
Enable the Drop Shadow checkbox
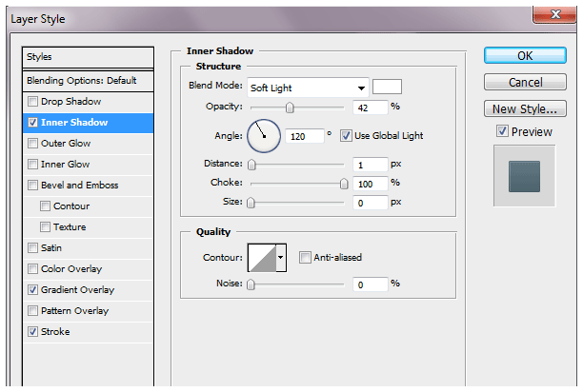(x=34, y=102)
